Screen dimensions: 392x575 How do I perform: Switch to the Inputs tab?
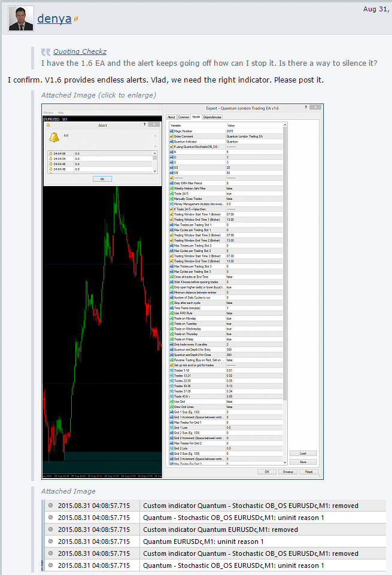[196, 117]
